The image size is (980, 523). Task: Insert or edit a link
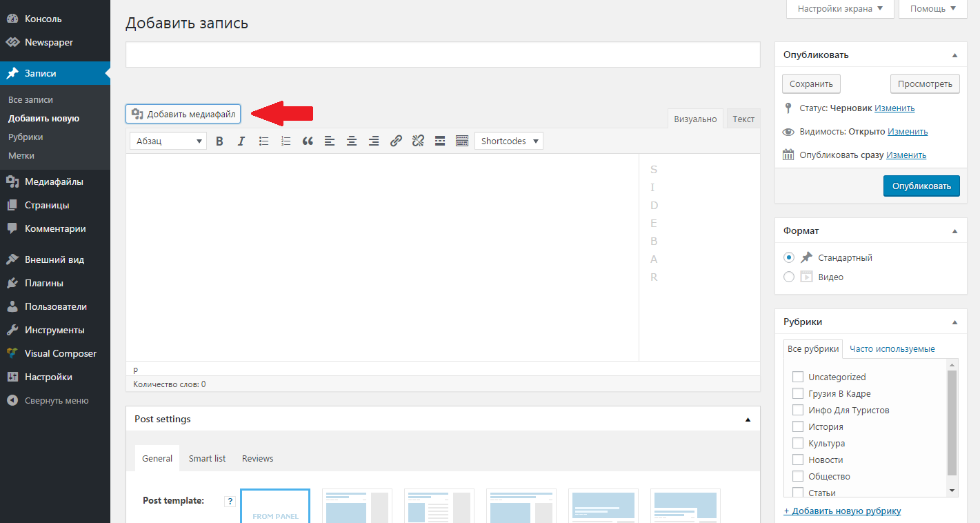396,141
